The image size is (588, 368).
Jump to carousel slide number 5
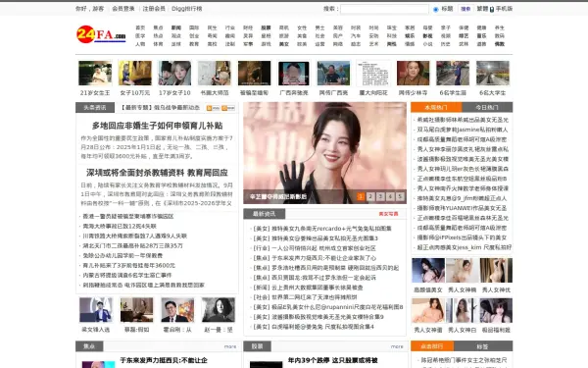tap(400, 196)
